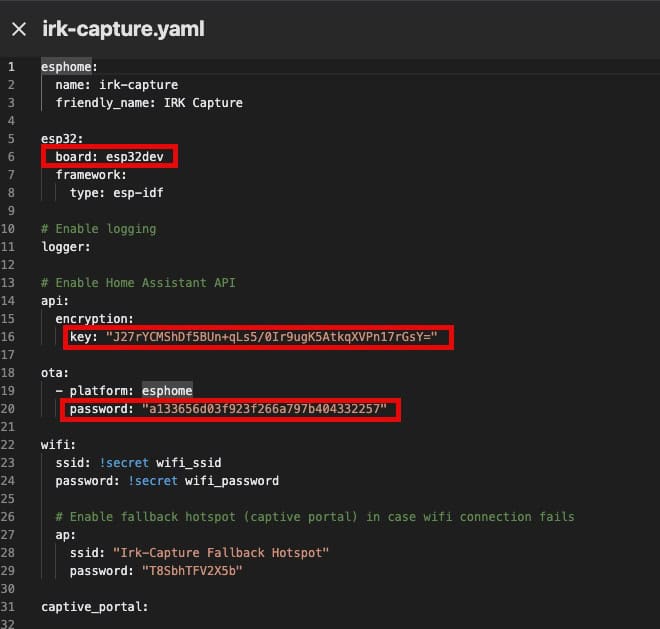Screen dimensions: 660x629
Task: Click the irk-capture.yaml file title
Action: coord(123,29)
